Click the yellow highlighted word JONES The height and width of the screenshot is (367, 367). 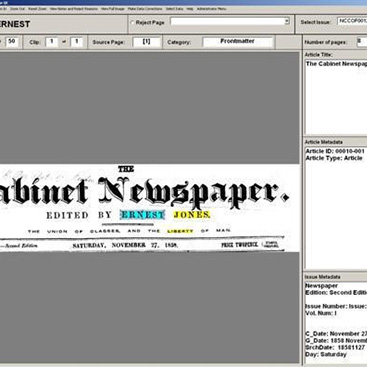click(192, 215)
